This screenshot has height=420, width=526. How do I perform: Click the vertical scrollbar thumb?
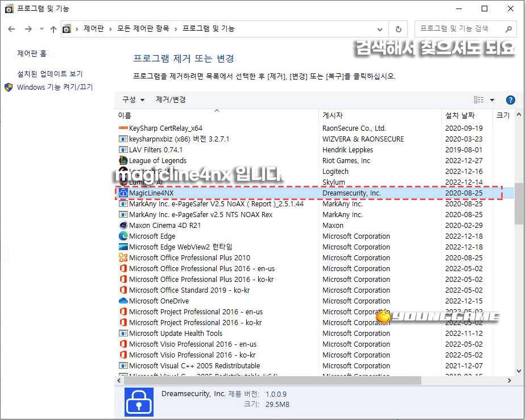tap(519, 204)
